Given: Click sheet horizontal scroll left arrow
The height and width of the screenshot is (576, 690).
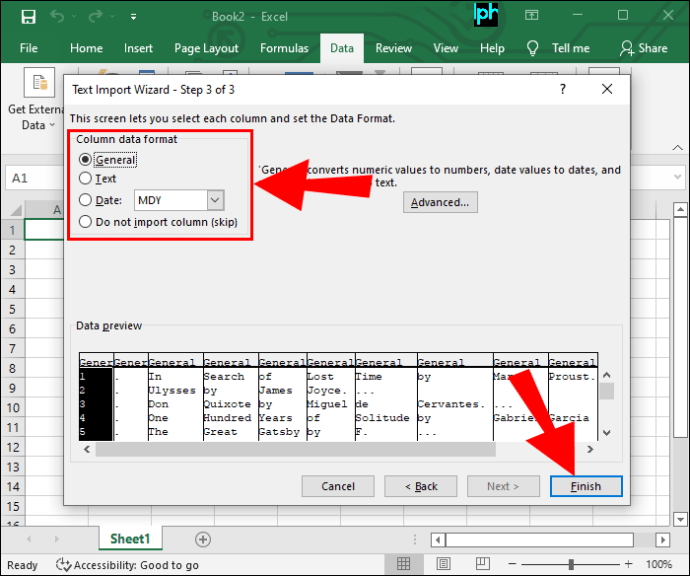Looking at the screenshot, I should pos(438,539).
